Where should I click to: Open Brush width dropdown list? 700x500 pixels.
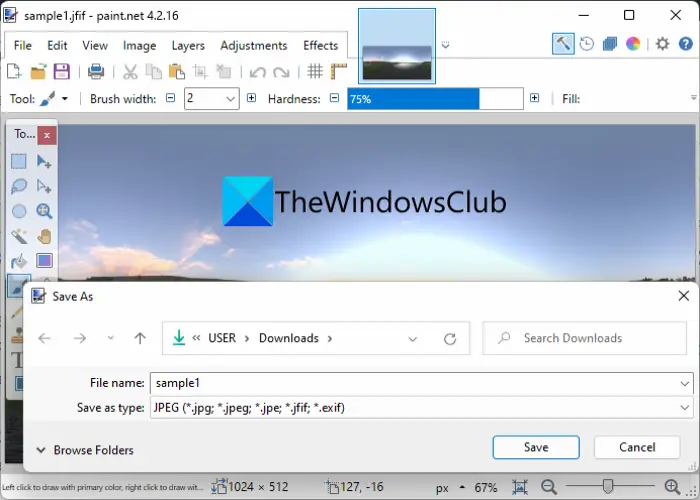(x=230, y=99)
